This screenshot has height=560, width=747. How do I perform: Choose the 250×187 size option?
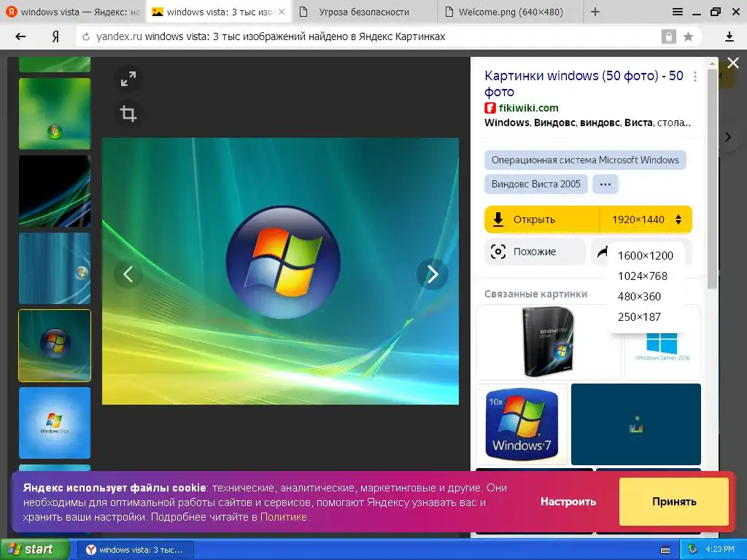(639, 317)
